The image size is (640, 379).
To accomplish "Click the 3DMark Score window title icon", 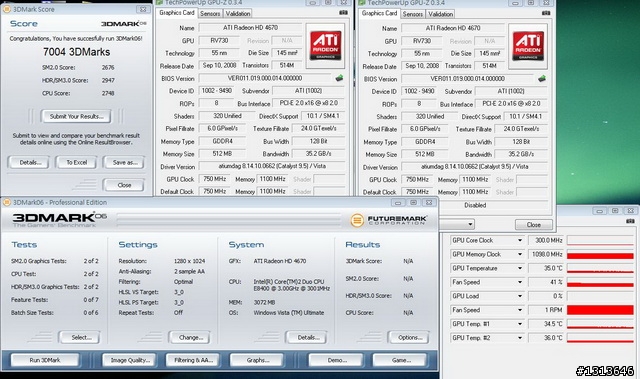I will pos(6,9).
